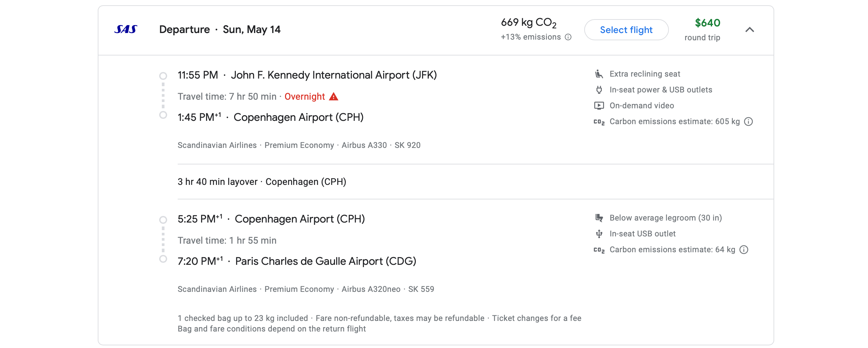Open info for 605 kg carbon estimate

pos(748,122)
